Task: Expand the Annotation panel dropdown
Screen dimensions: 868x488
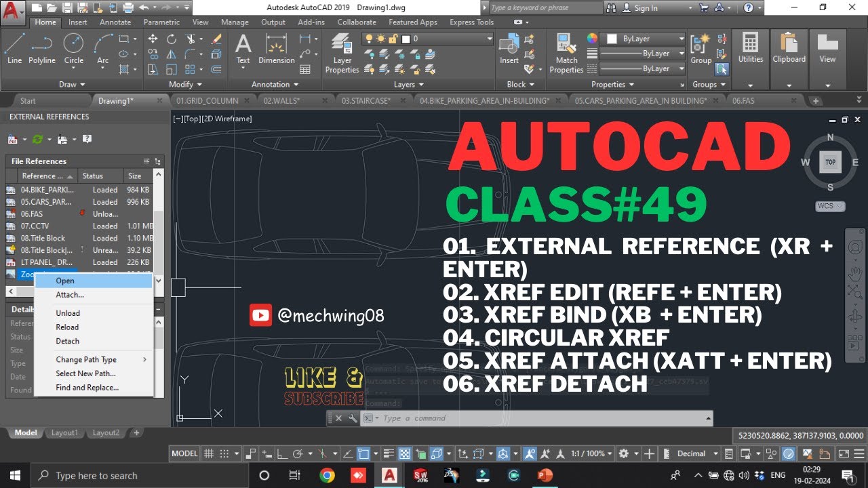Action: tap(275, 85)
